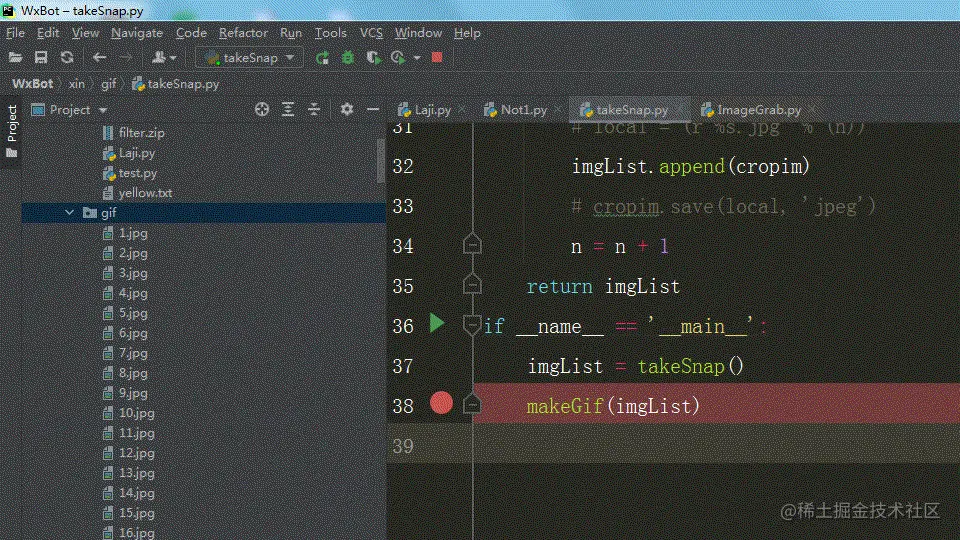Close the takeSnap.py tab
The height and width of the screenshot is (540, 960).
coord(680,110)
